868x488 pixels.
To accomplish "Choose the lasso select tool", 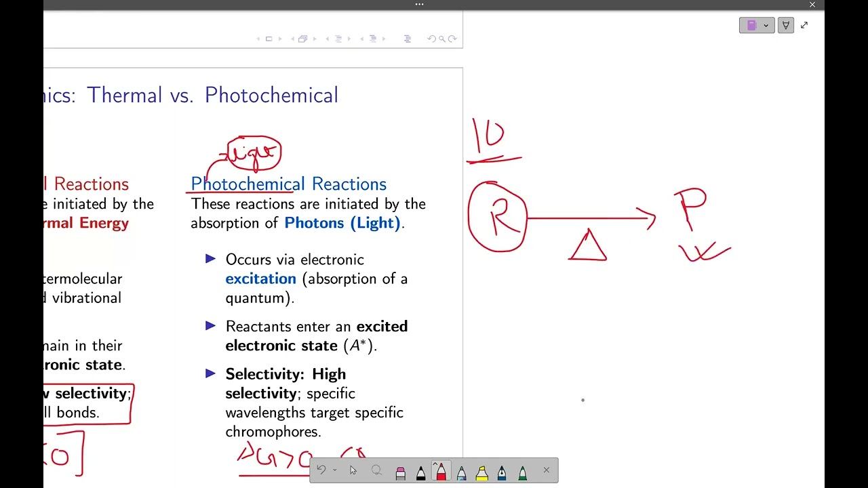I will [x=376, y=470].
